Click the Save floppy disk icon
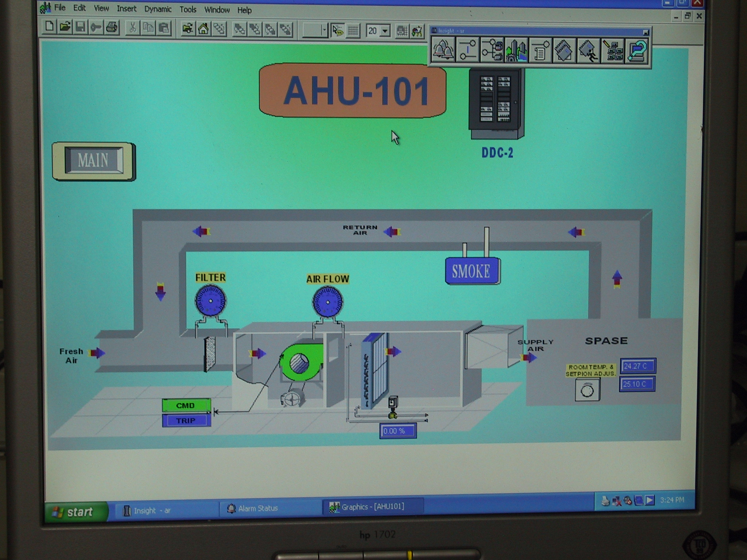This screenshot has width=747, height=560. click(x=81, y=27)
